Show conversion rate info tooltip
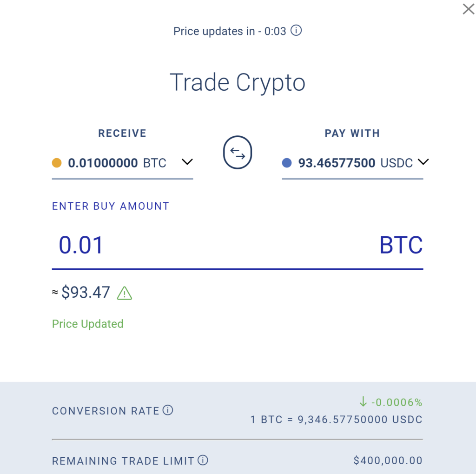 (x=168, y=410)
